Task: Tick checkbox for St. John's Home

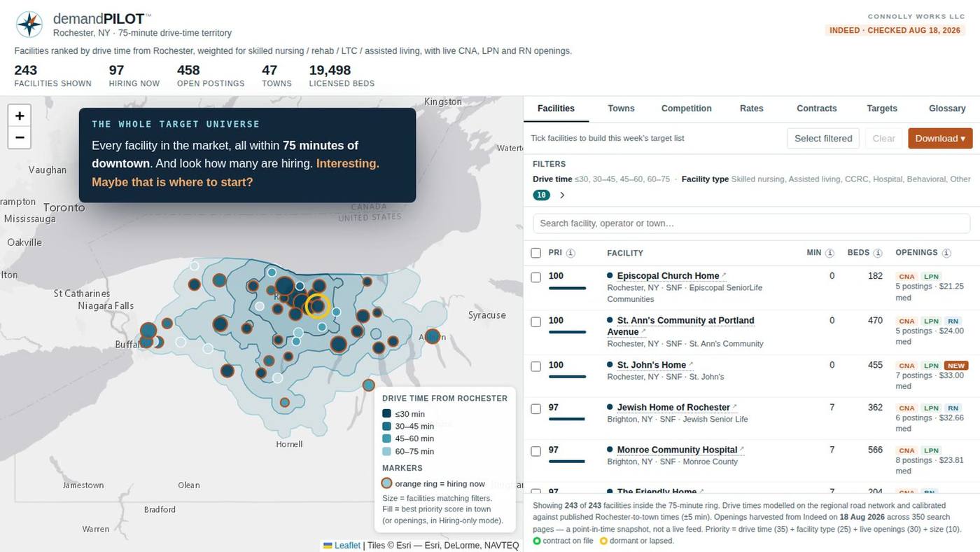Action: (x=536, y=366)
